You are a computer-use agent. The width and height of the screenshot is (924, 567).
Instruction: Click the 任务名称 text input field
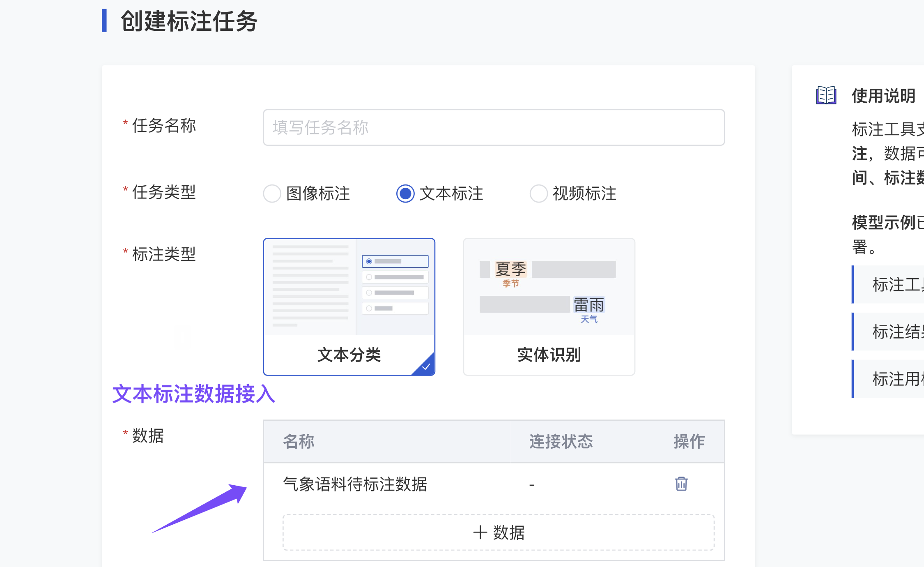[x=494, y=127]
